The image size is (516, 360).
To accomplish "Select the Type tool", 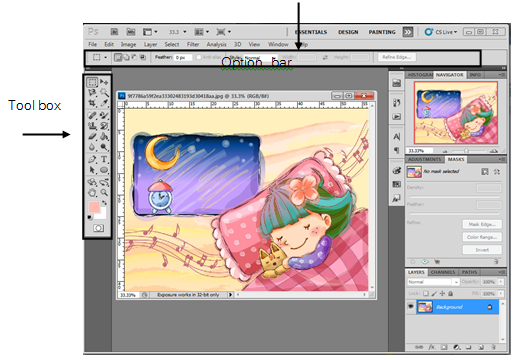I will point(104,159).
